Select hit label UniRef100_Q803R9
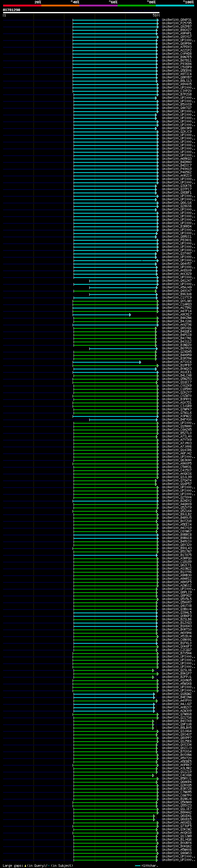The height and width of the screenshot is (868, 197). (x=177, y=128)
